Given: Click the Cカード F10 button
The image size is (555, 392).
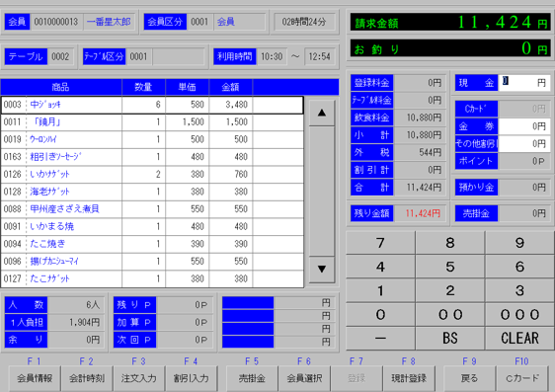Looking at the screenshot, I should (x=522, y=378).
